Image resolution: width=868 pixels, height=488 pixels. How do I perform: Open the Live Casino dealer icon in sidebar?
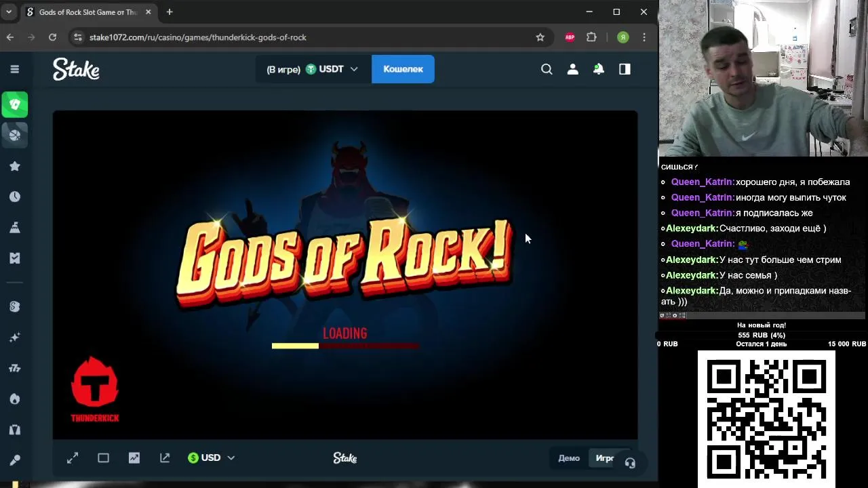(x=15, y=430)
